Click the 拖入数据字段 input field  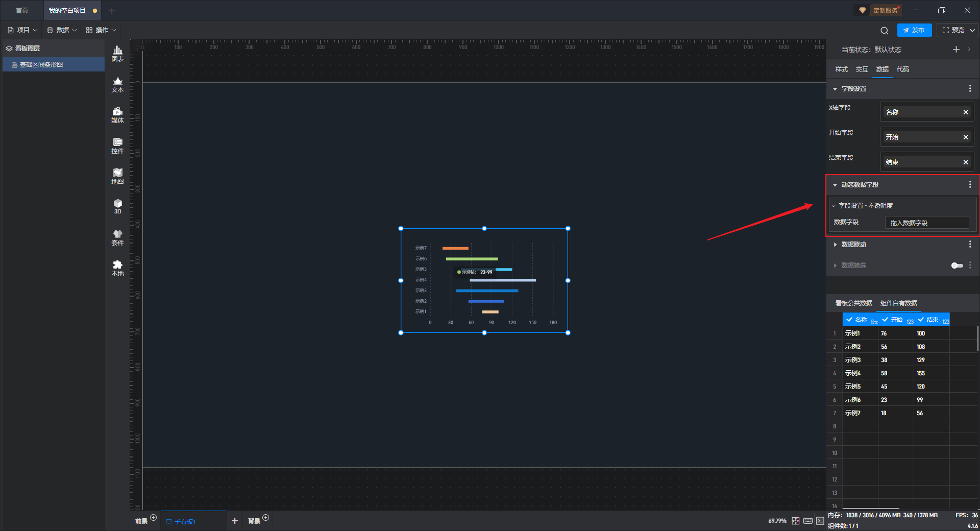pos(926,223)
